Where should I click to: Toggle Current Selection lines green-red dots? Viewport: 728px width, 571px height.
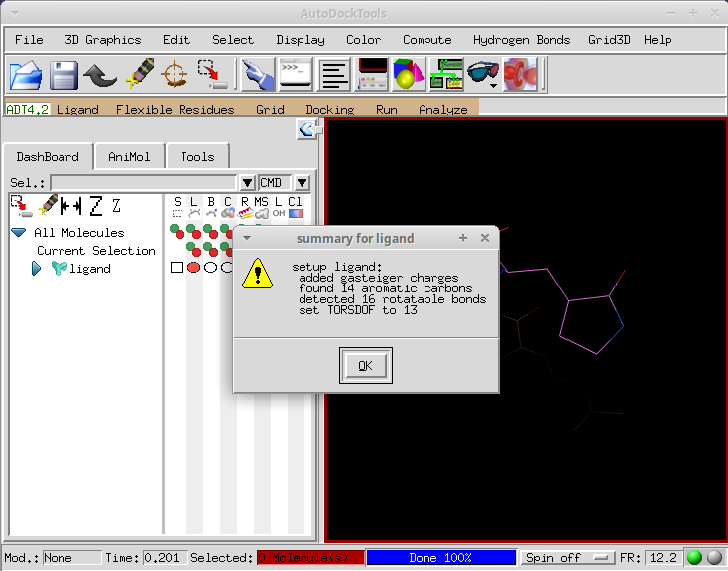coord(194,249)
